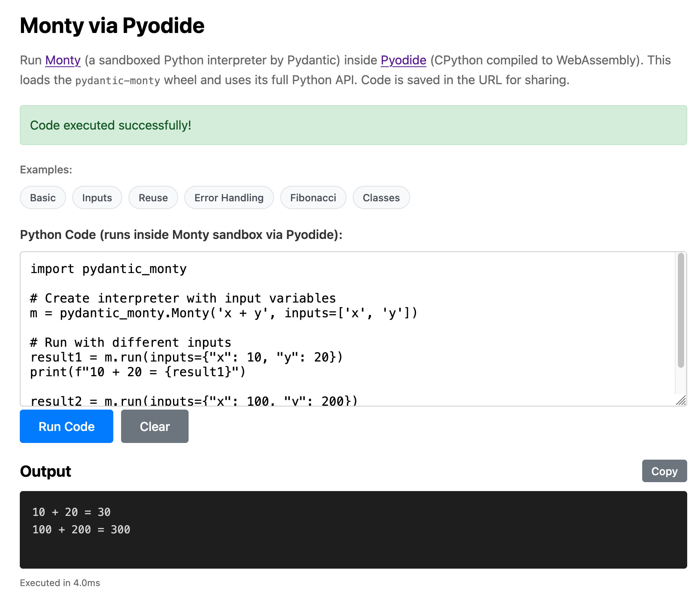Clear the code editor

click(154, 426)
